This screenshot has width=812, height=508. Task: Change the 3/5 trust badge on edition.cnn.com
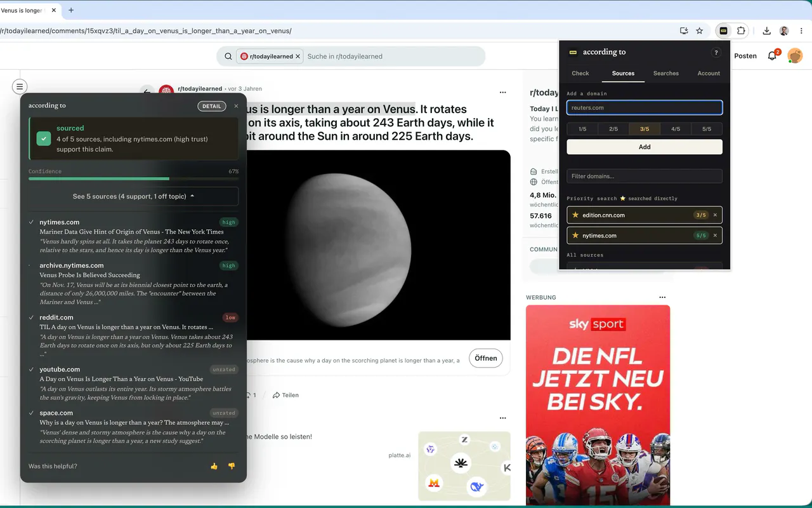pos(701,215)
